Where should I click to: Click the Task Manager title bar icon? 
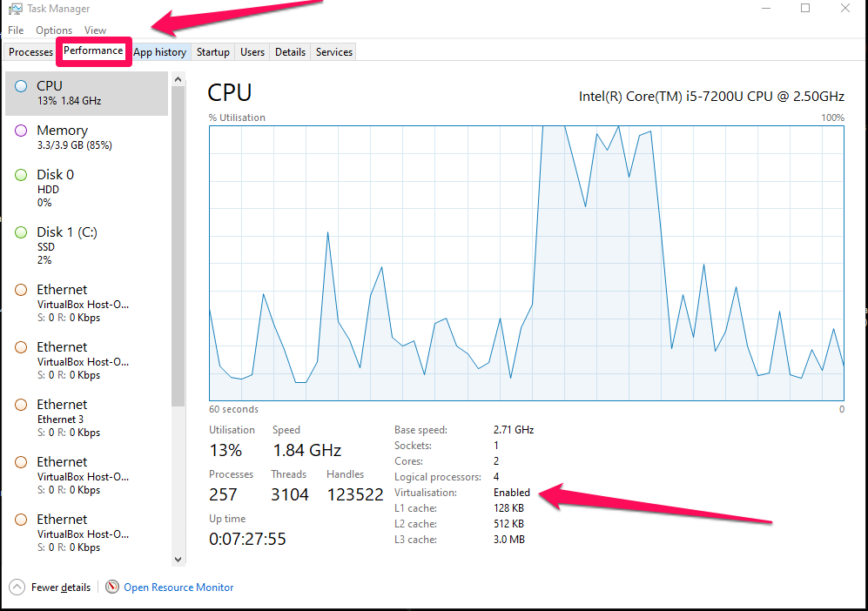tap(16, 9)
